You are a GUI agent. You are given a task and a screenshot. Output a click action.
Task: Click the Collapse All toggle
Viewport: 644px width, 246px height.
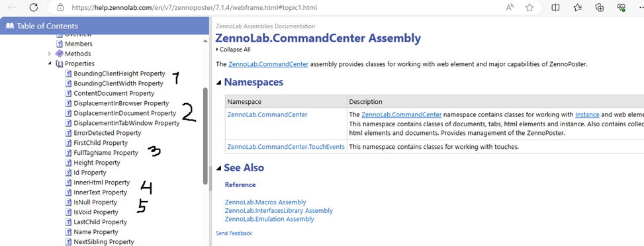click(x=233, y=50)
